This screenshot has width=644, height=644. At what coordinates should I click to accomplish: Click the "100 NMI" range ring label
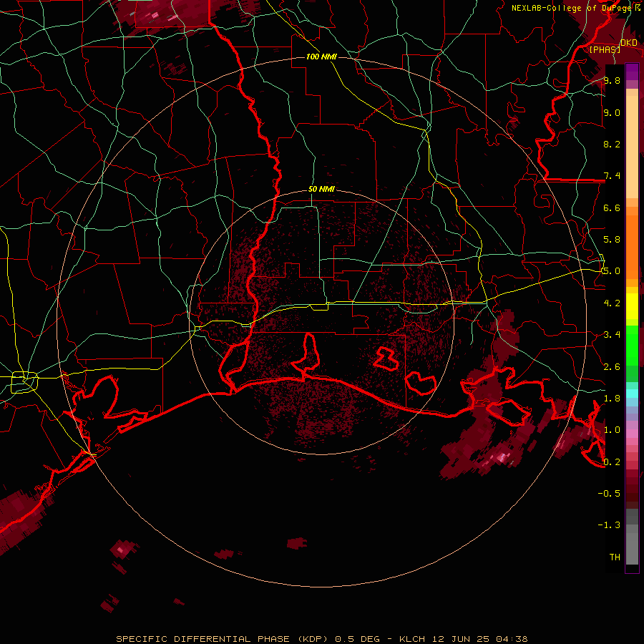[x=321, y=57]
